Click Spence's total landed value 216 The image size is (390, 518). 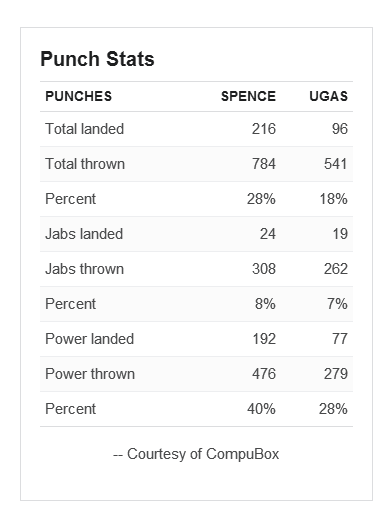[264, 129]
